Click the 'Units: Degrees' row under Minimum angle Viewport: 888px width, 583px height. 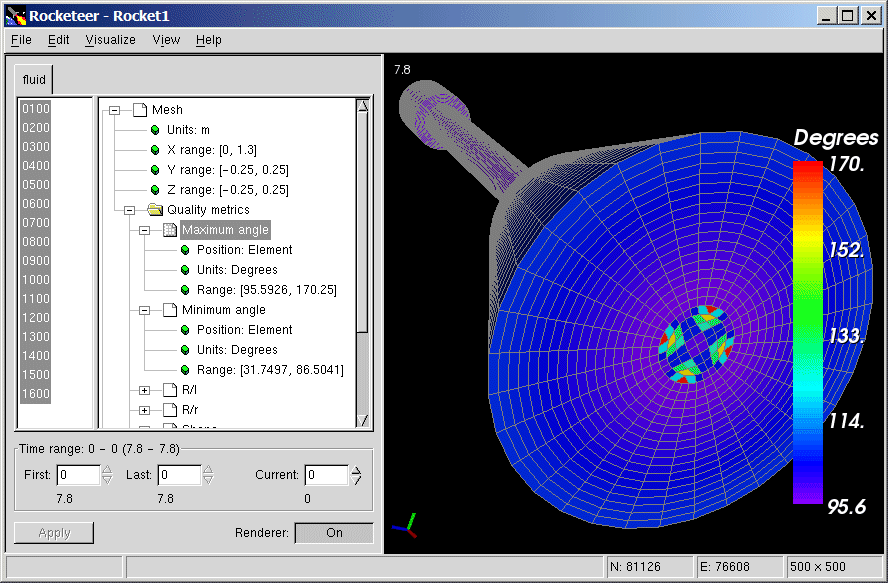(x=237, y=350)
